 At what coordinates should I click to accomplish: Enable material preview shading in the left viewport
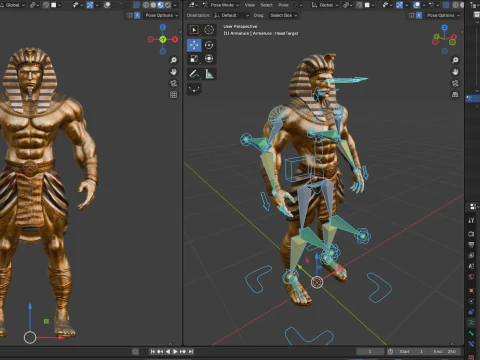[x=160, y=5]
